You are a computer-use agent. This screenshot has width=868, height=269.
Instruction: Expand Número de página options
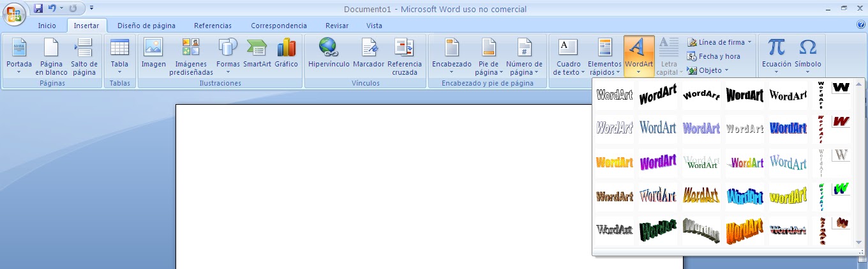click(x=524, y=56)
